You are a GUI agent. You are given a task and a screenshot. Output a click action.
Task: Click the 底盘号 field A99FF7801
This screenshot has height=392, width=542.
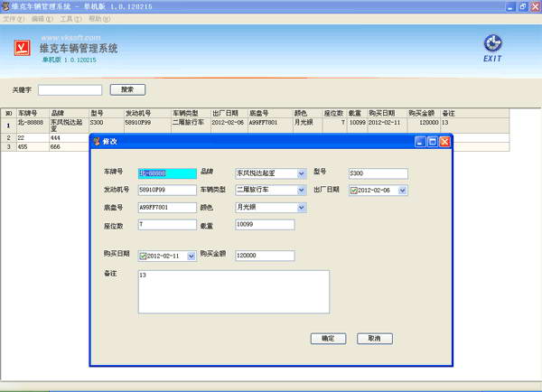click(x=167, y=208)
